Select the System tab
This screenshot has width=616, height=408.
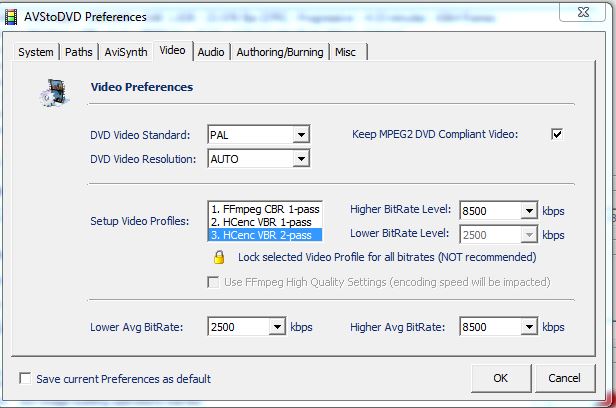point(36,52)
